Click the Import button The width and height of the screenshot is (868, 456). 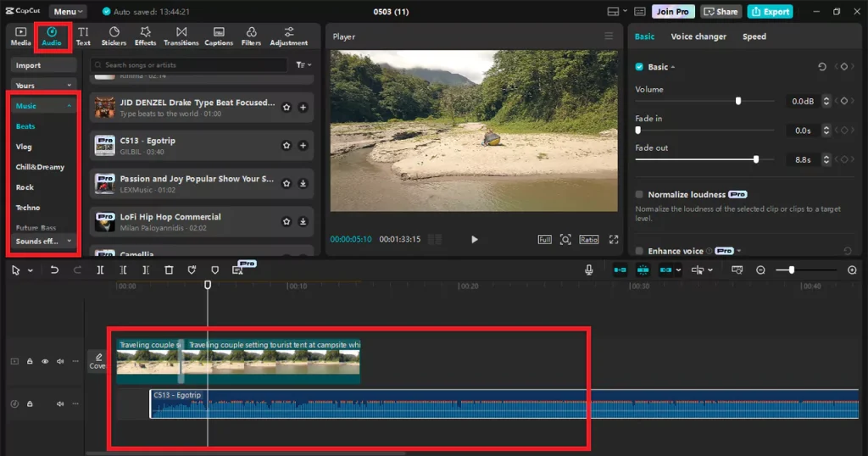(x=43, y=65)
